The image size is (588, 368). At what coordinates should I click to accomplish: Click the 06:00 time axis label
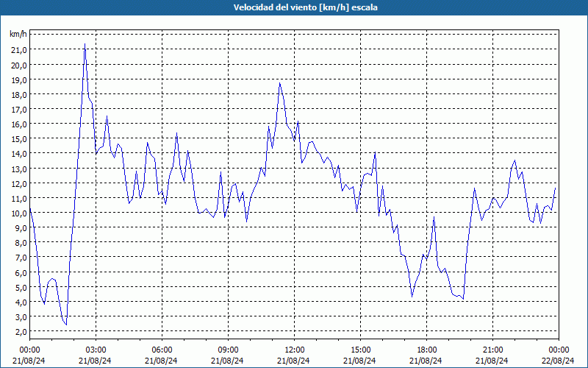tap(162, 350)
